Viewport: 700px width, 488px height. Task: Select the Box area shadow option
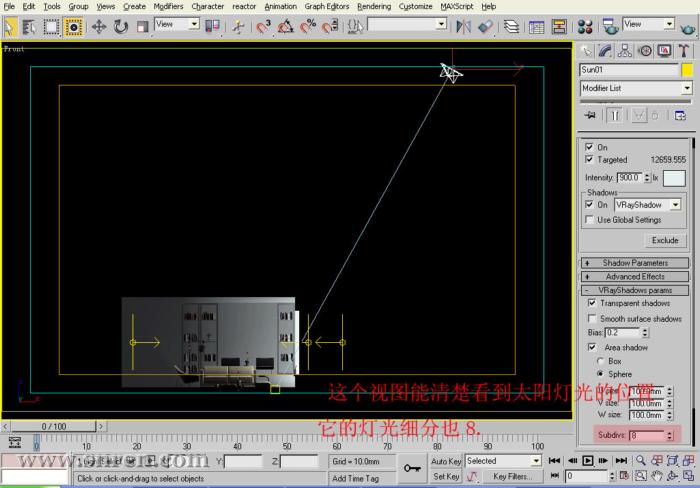pyautogui.click(x=600, y=361)
